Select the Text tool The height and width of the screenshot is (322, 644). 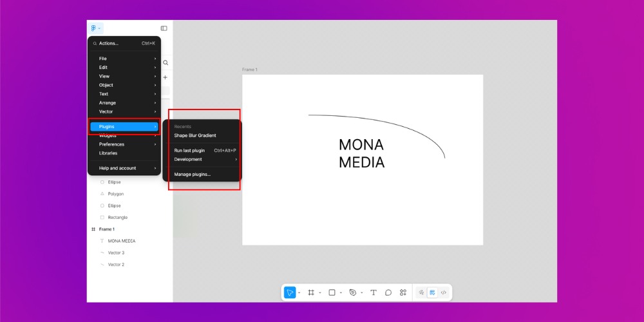click(x=374, y=292)
